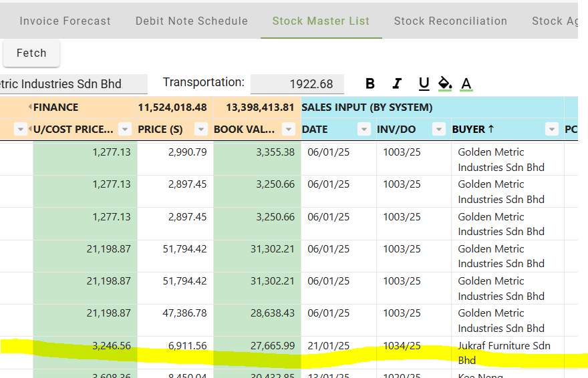
Task: Select book value cell 27,665.99
Action: click(257, 353)
